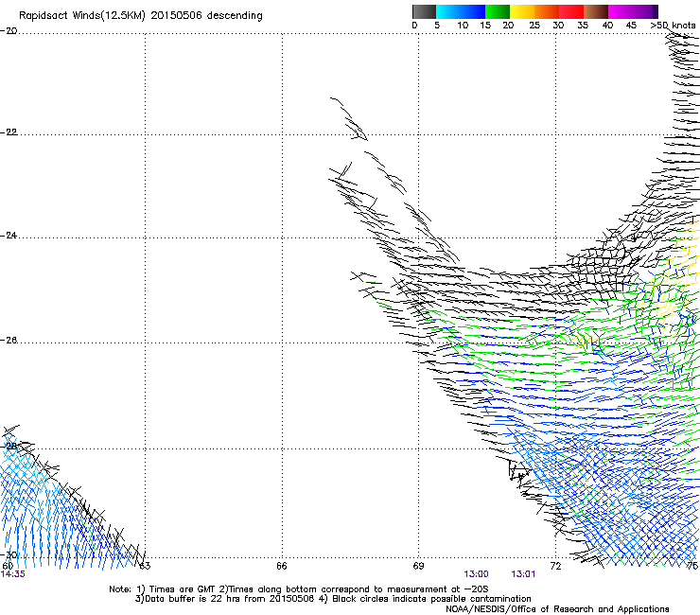Click the 'Data buffer is 22 hrs' note
Image resolution: width=700 pixels, height=615 pixels.
(334, 599)
